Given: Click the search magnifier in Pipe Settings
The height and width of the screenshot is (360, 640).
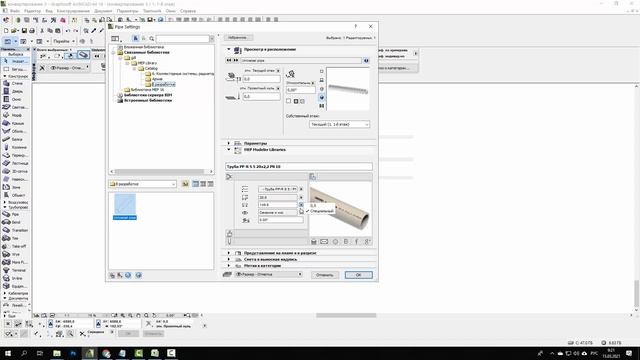Looking at the screenshot, I should (151, 38).
